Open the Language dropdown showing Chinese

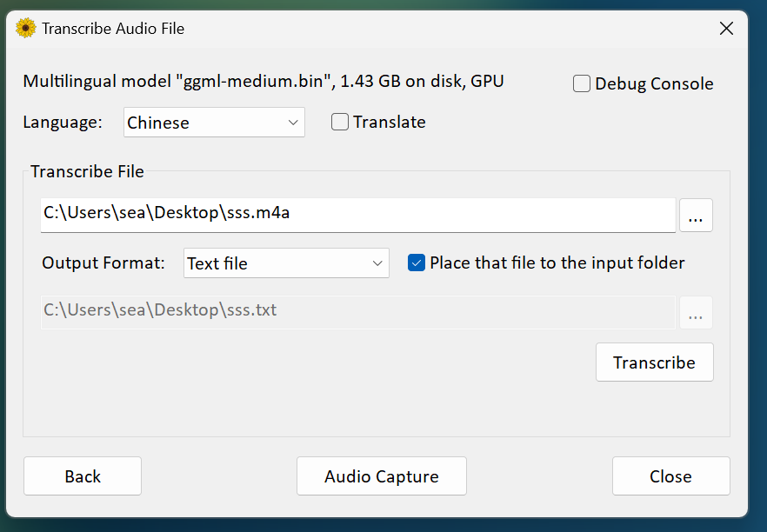click(214, 123)
